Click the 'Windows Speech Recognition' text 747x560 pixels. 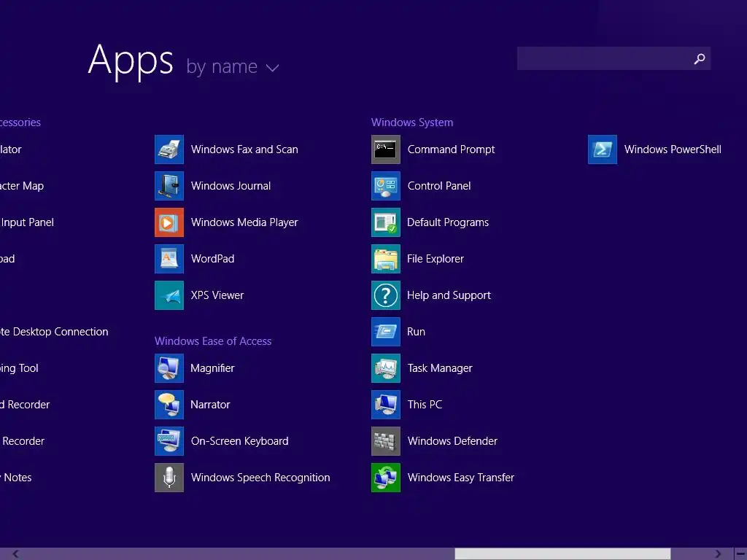click(260, 478)
